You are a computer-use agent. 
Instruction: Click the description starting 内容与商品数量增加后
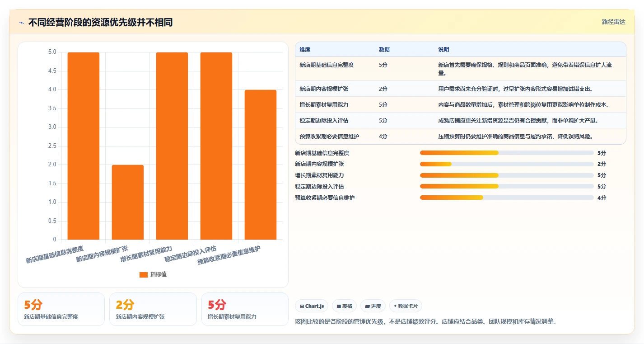coord(524,105)
